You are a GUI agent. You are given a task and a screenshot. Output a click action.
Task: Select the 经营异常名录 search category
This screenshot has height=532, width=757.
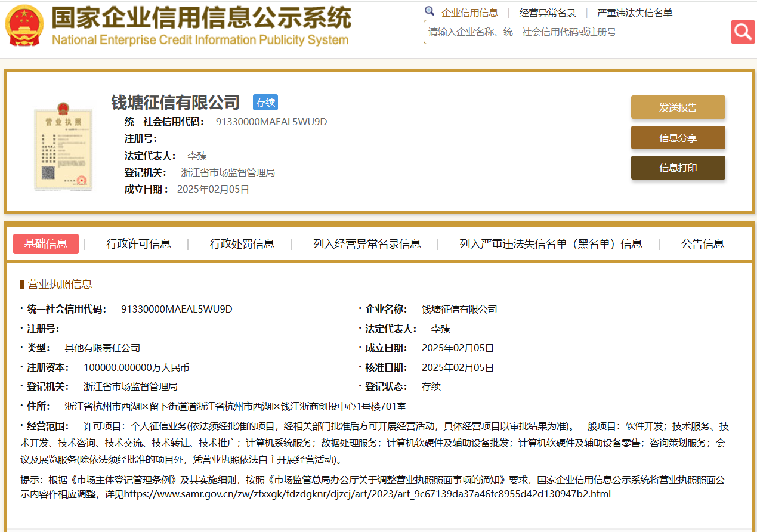548,13
